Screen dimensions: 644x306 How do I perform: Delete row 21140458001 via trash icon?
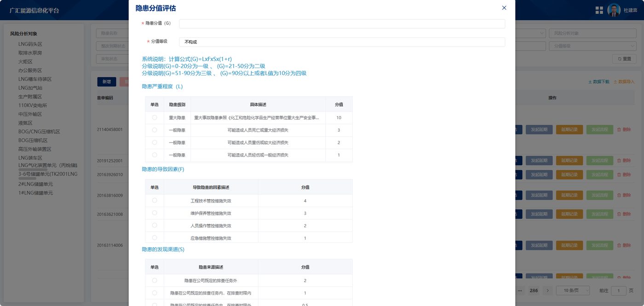(624, 130)
